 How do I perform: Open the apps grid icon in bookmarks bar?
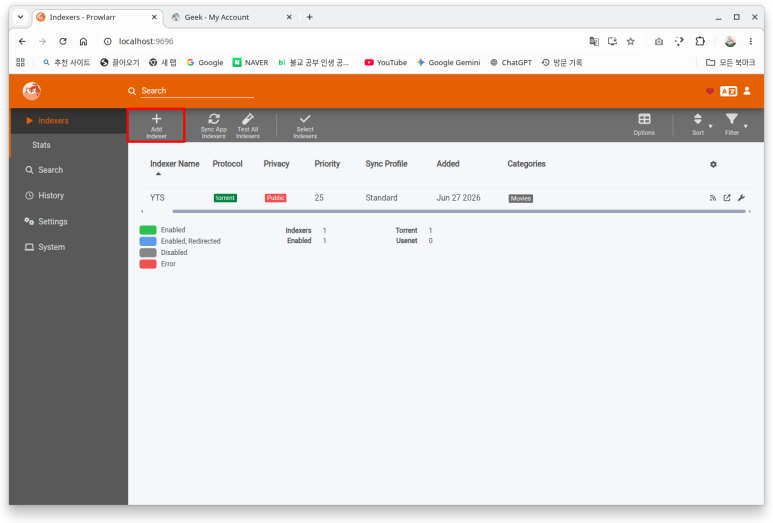[x=20, y=63]
